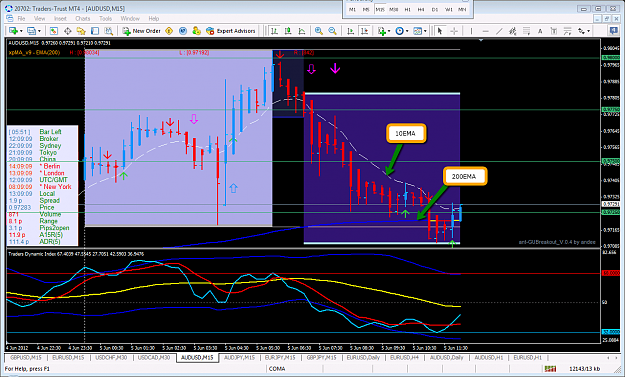
Task: Open the Data Window icon
Action: tap(67, 31)
